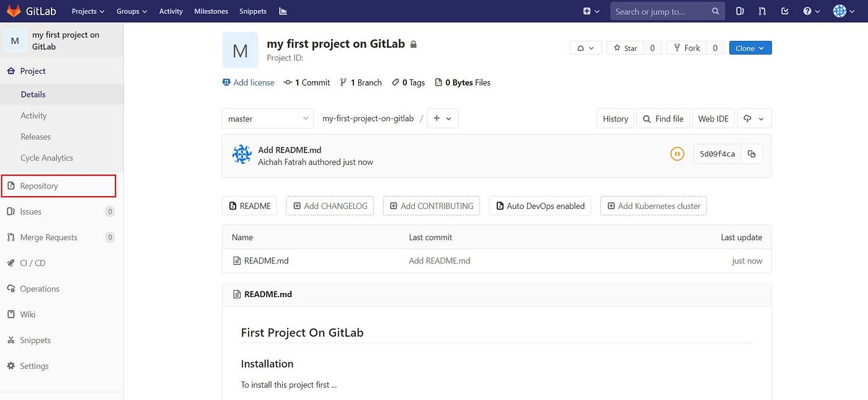868x400 pixels.
Task: Click the Find file button
Action: (x=663, y=118)
